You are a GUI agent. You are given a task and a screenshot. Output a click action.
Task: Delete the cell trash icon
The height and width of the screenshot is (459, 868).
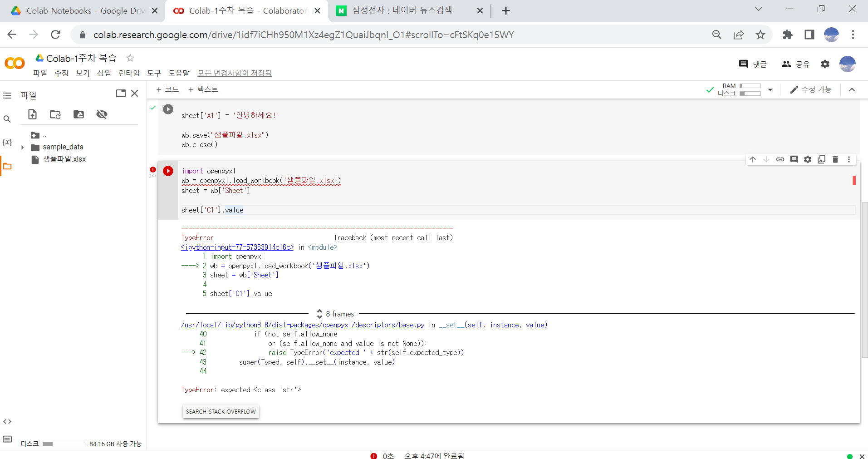[x=835, y=159]
